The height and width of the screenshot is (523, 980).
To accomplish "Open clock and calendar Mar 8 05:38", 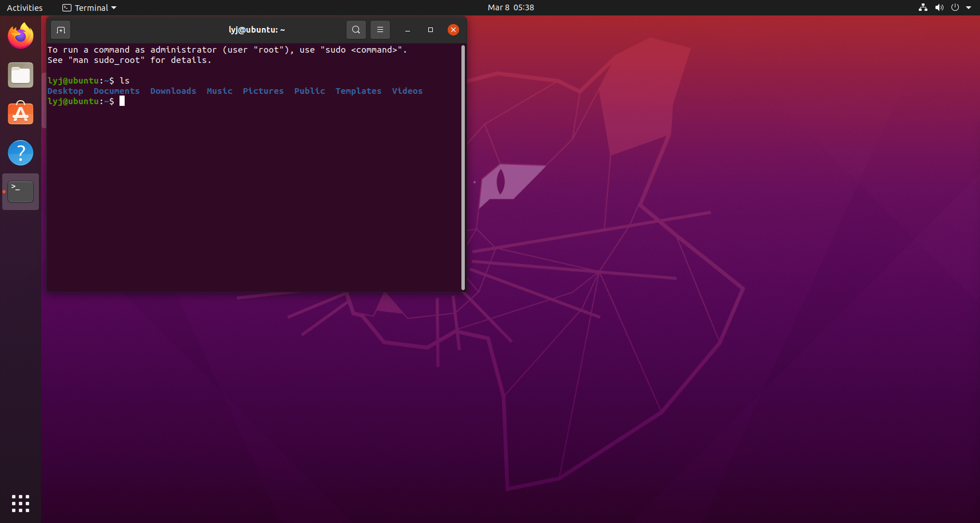I will (511, 7).
